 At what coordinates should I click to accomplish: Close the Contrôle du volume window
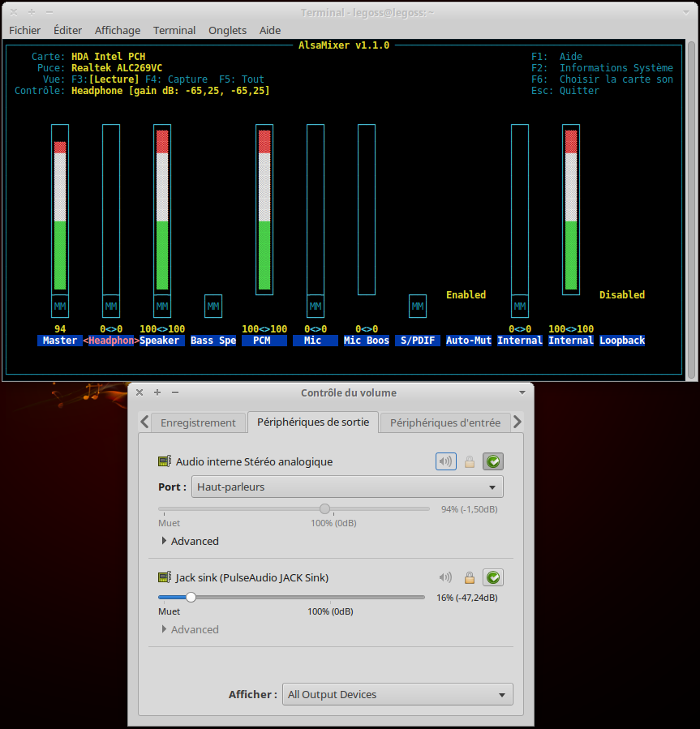(140, 392)
